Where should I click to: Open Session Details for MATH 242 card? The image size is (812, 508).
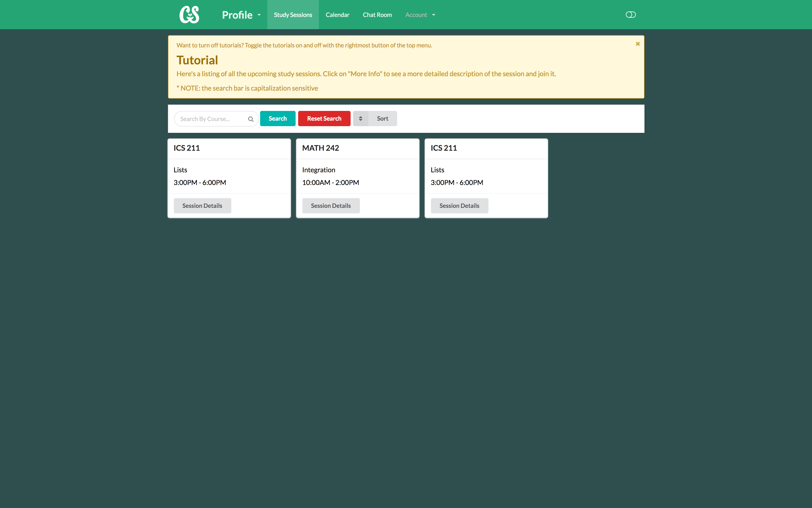(331, 206)
